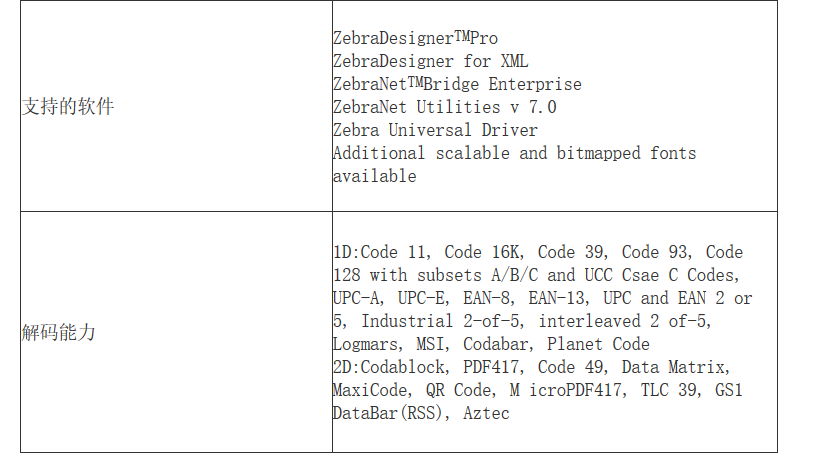Click Additional scalable and bitmapped fonts text
Viewport: 823px width, 458px height.
click(514, 153)
